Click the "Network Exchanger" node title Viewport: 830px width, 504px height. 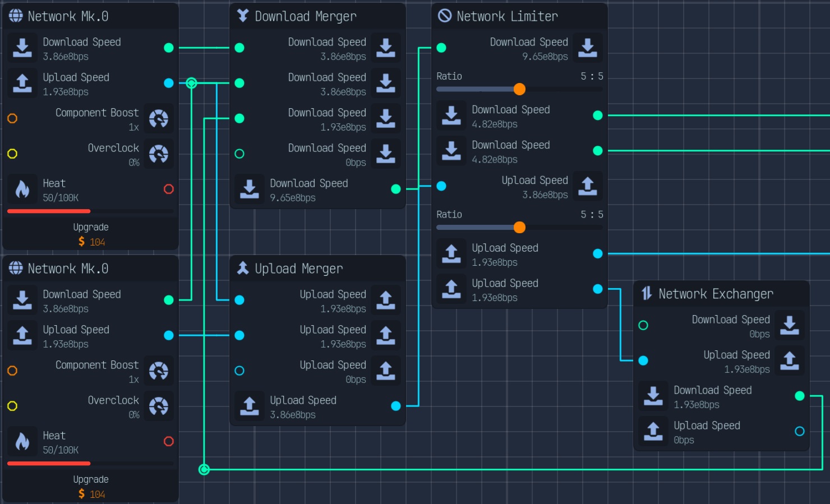(x=716, y=294)
